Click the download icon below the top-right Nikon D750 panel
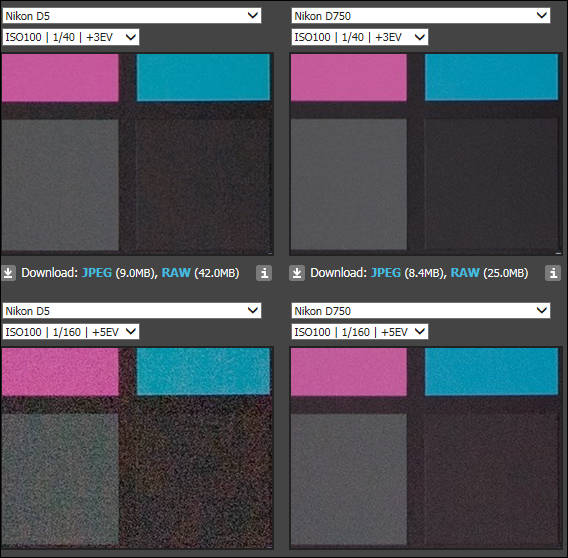 297,273
